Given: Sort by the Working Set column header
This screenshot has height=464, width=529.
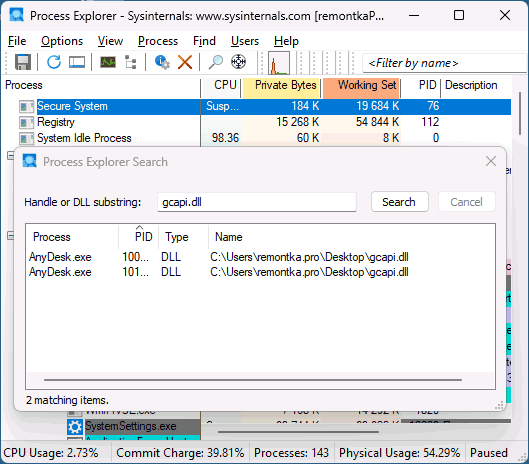Looking at the screenshot, I should pyautogui.click(x=362, y=85).
